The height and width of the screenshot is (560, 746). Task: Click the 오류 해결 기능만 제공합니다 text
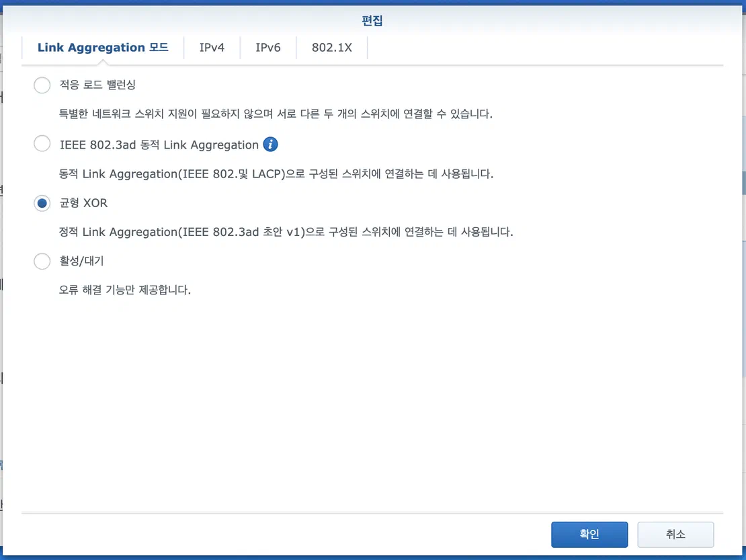coord(124,290)
